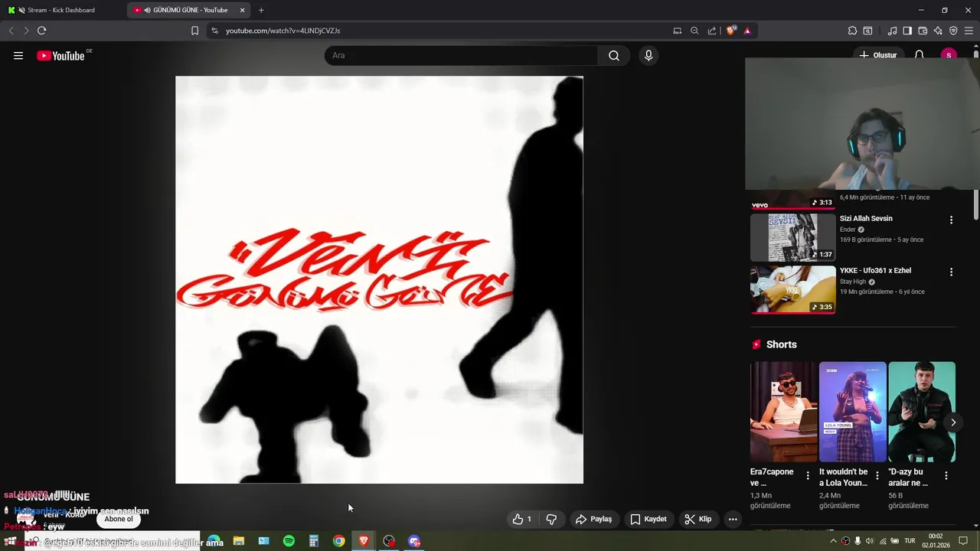Click the share page icon in address bar
Screen dimensions: 980x551
point(712,31)
